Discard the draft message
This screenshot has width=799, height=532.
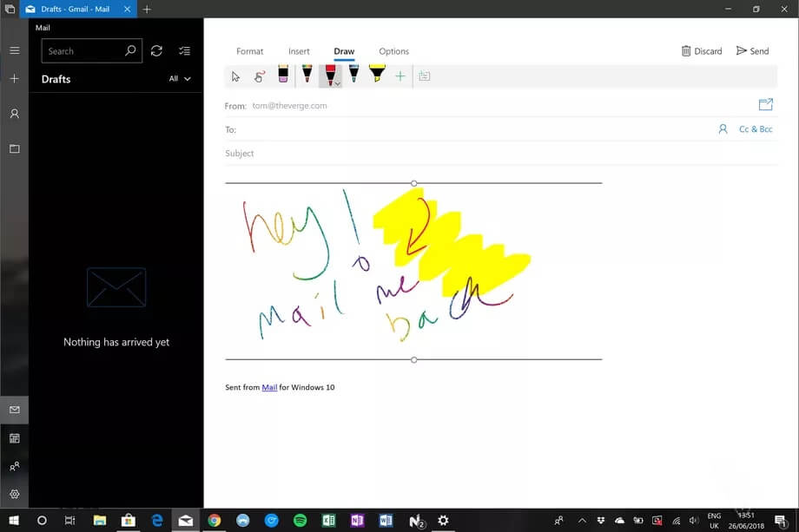tap(701, 51)
